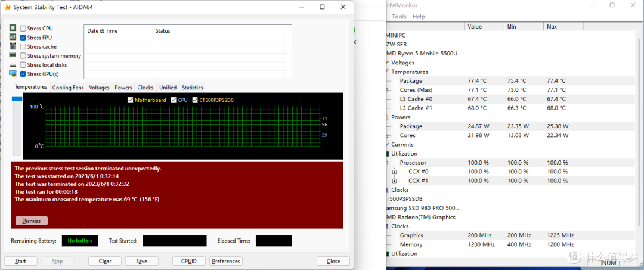Open AIDA64 Preferences

coord(226,261)
